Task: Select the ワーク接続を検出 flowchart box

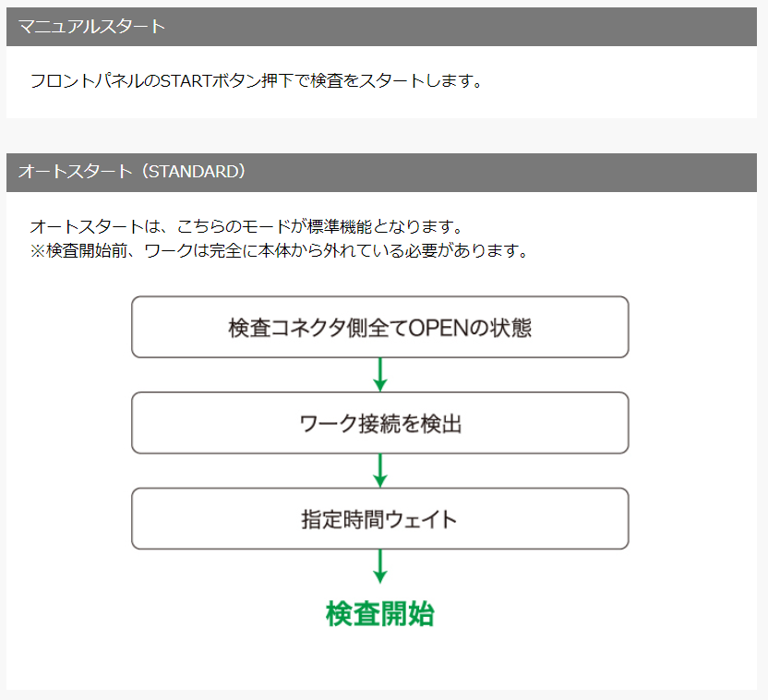Action: pos(379,423)
